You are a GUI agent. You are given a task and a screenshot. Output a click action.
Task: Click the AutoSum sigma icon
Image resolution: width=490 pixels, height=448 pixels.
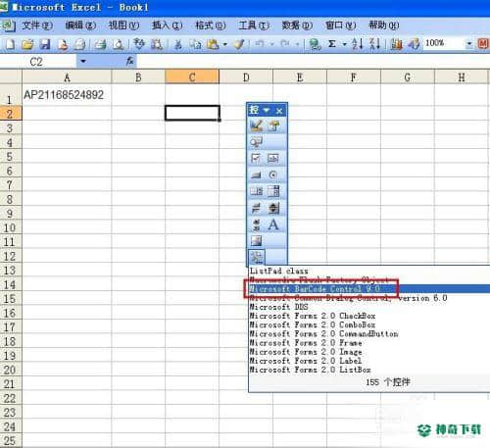pyautogui.click(x=332, y=43)
